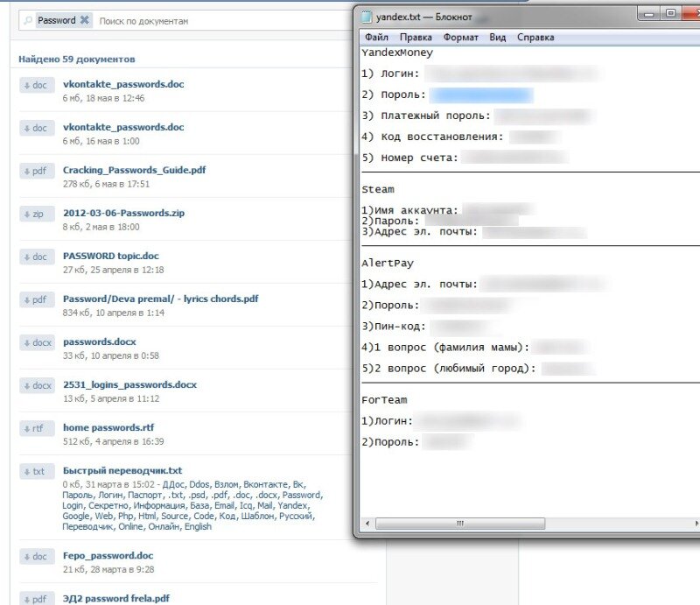Download the PASSWORD topic doc badge
This screenshot has width=700, height=605.
point(37,257)
